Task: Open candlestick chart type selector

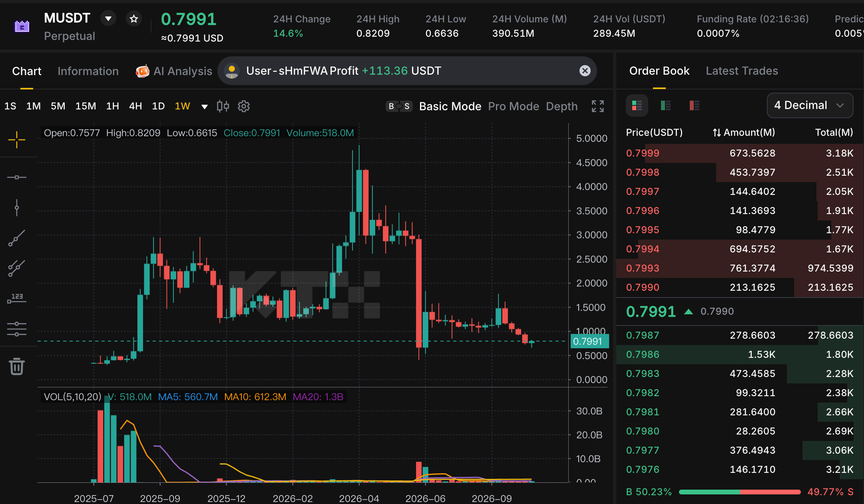Action: click(x=223, y=106)
